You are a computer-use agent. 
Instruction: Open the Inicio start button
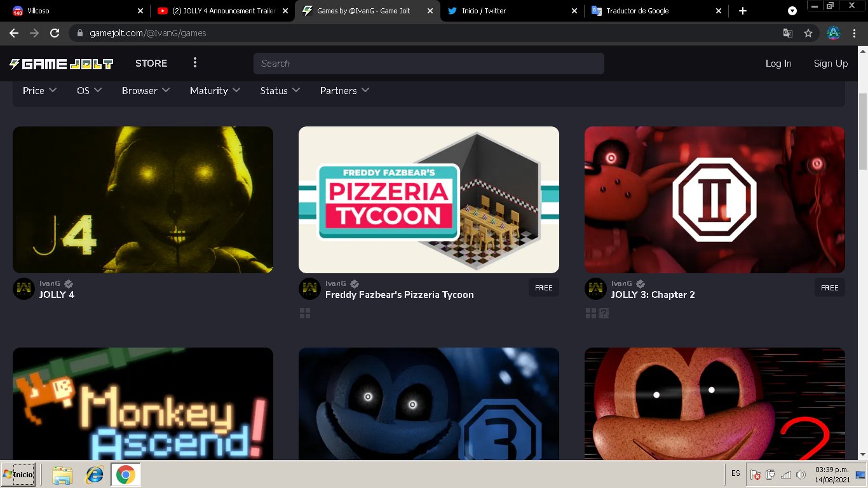click(x=18, y=474)
